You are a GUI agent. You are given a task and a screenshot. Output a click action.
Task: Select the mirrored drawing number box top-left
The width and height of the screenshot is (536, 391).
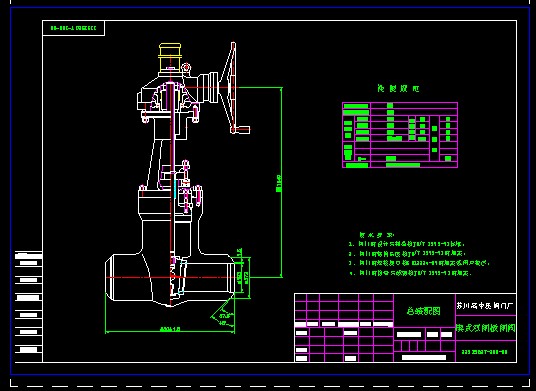click(73, 28)
